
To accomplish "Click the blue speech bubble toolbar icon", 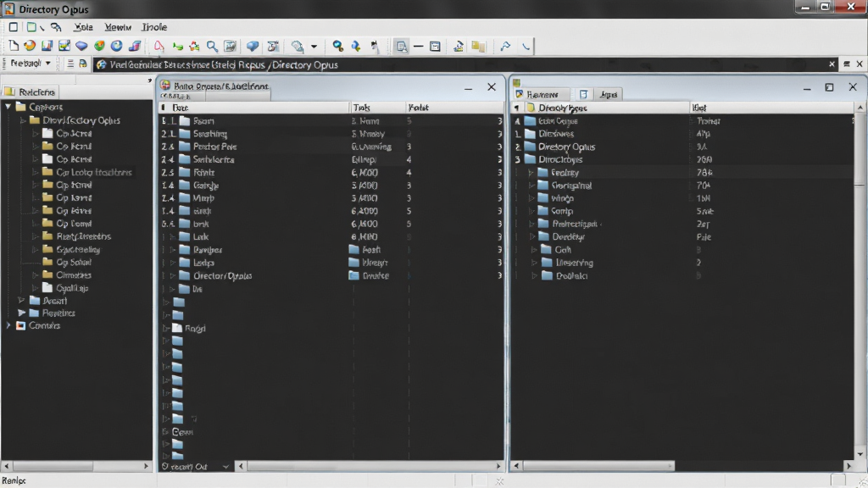I will tap(253, 47).
